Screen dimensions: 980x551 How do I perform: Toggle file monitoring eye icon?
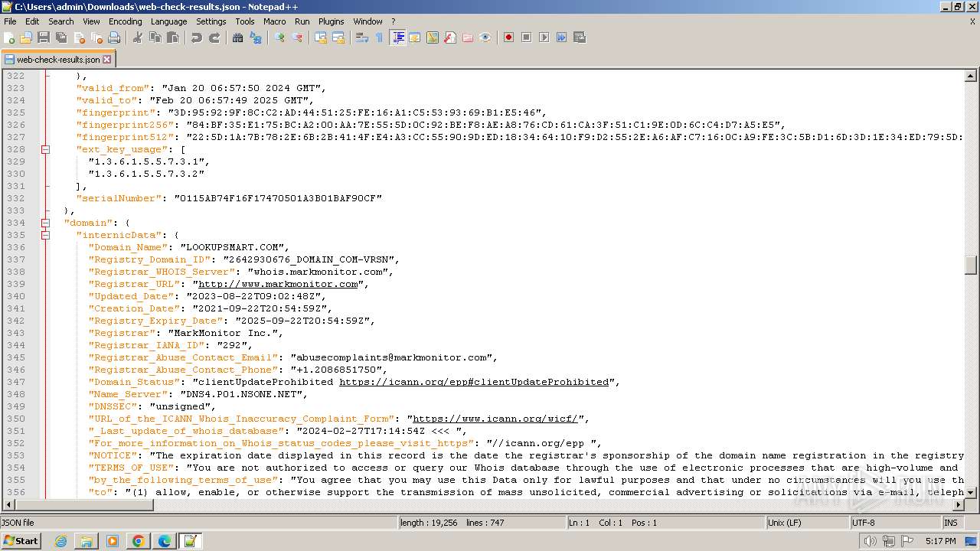pos(485,37)
